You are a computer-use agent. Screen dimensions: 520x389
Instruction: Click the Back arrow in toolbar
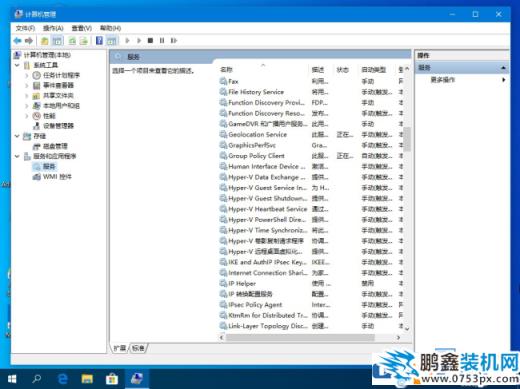pos(17,41)
